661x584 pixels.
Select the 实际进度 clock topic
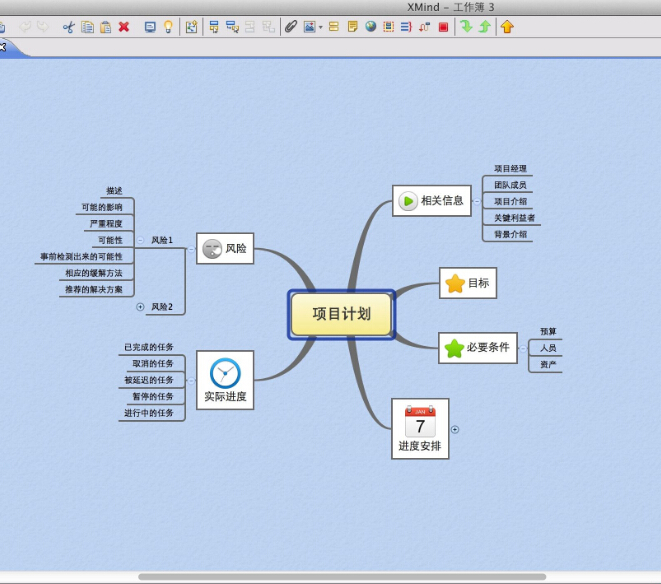[225, 380]
